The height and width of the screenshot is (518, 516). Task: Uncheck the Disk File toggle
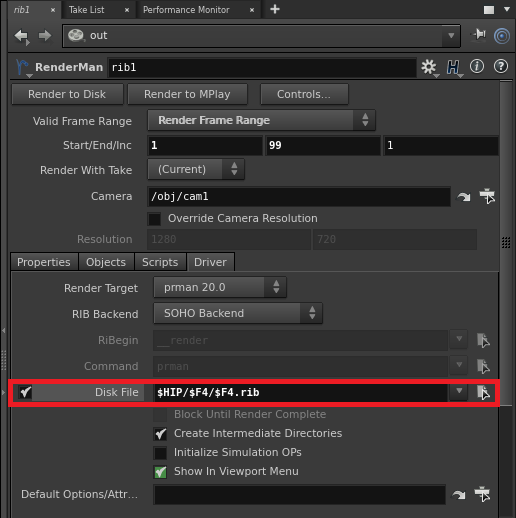coord(25,392)
